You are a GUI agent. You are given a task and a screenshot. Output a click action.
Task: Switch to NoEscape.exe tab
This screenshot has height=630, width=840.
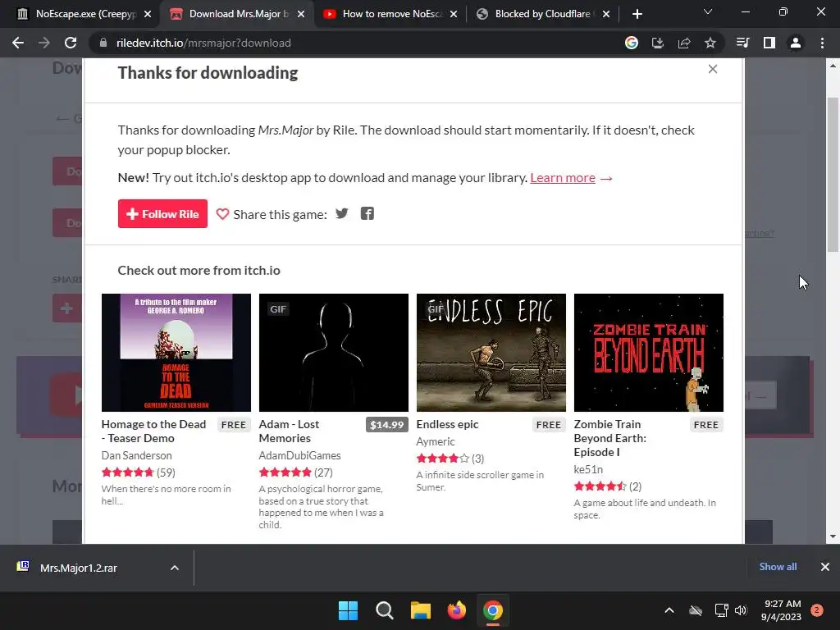point(85,14)
